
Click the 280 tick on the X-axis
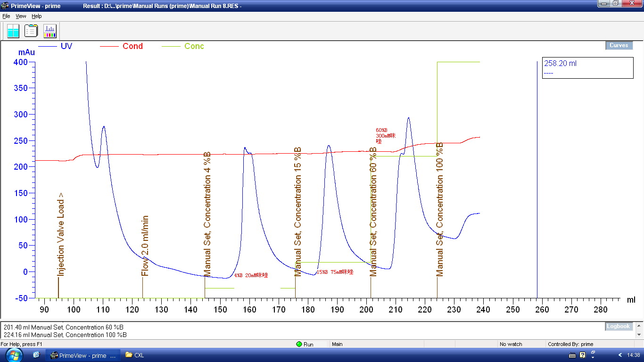click(x=601, y=310)
